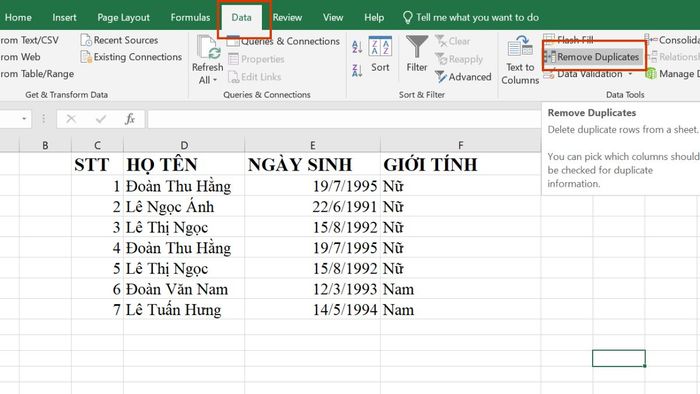Screen dimensions: 700x394
Task: Select column C header
Action: point(97,145)
